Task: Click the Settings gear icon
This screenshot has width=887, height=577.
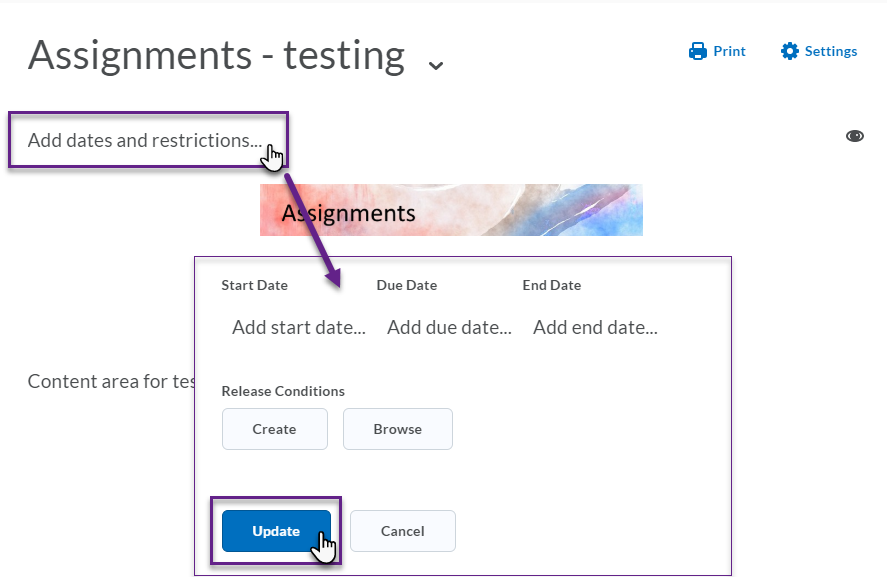Action: coord(790,51)
